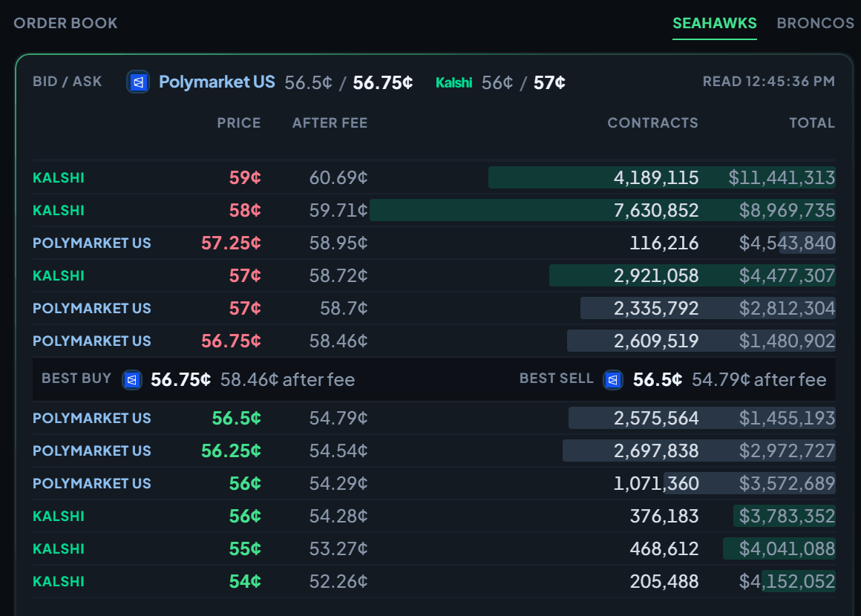This screenshot has height=616, width=861.
Task: Click contracts value 1,071,360
Action: (655, 483)
